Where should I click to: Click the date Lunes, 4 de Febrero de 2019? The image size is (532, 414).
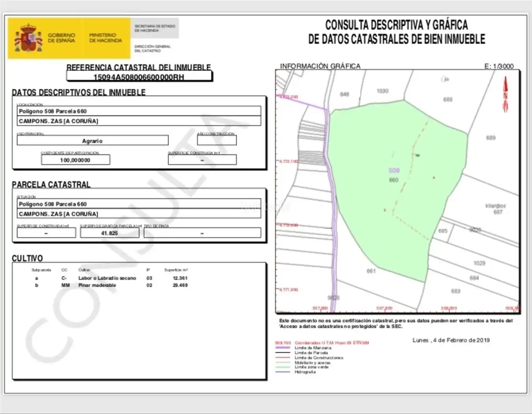pyautogui.click(x=451, y=340)
